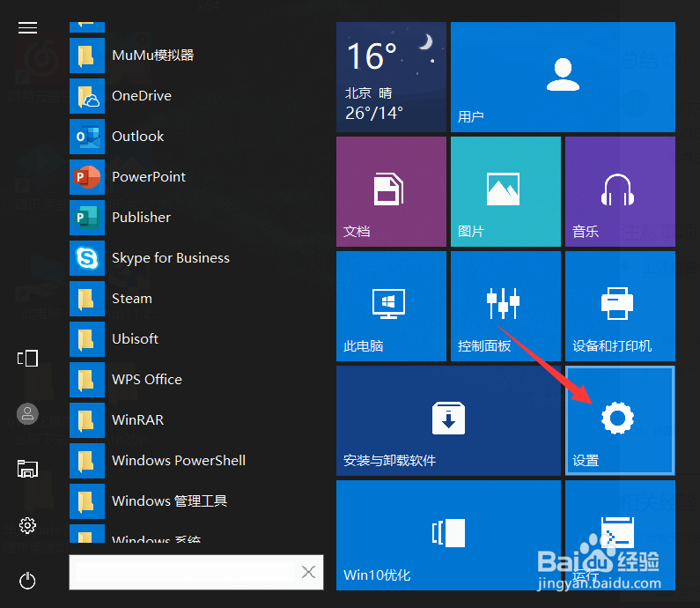Launch Publisher from its icon
700x608 pixels.
tap(87, 218)
